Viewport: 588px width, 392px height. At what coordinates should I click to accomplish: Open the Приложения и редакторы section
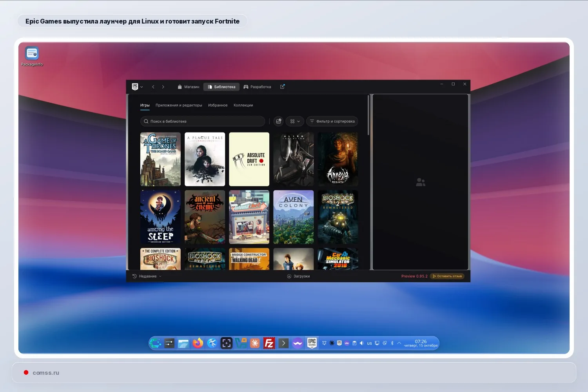click(179, 105)
